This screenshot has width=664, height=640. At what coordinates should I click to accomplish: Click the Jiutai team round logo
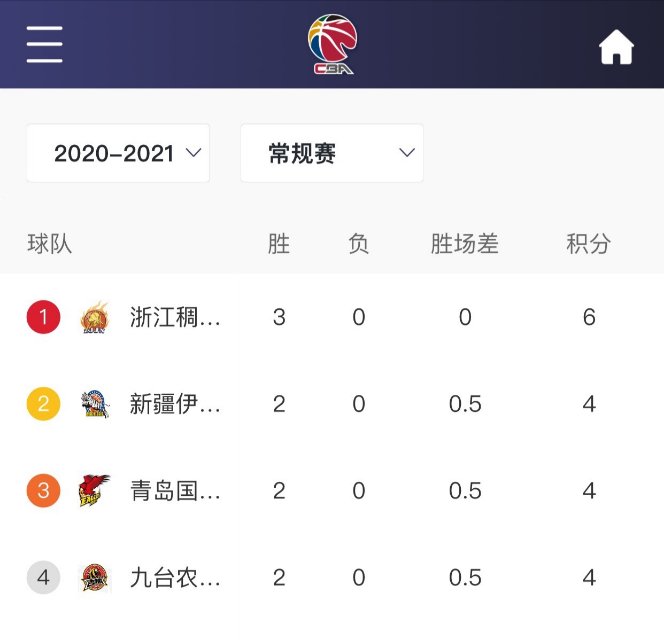[95, 577]
